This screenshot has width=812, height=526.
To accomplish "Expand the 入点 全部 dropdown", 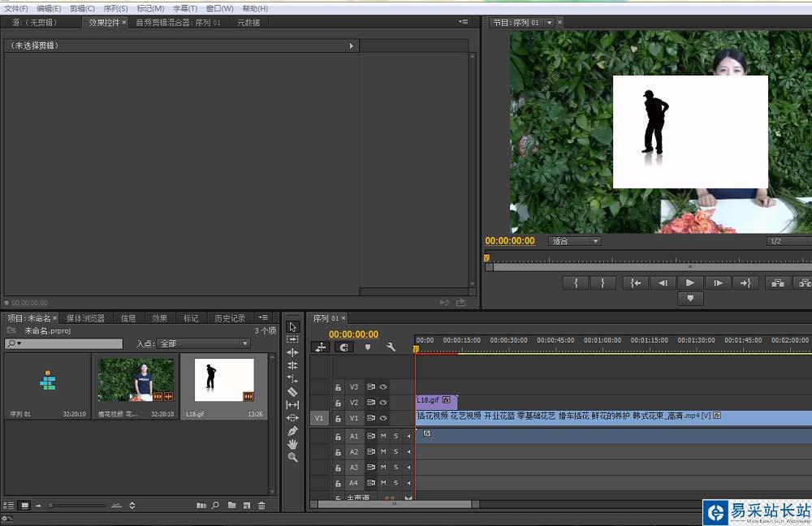I will tap(203, 344).
